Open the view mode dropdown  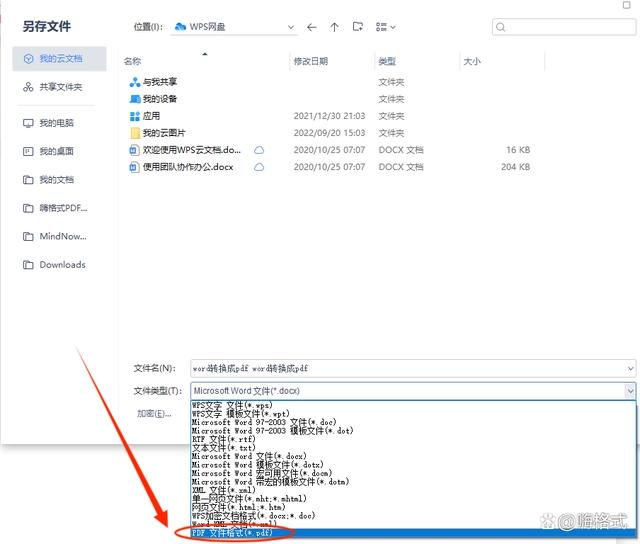[x=385, y=27]
